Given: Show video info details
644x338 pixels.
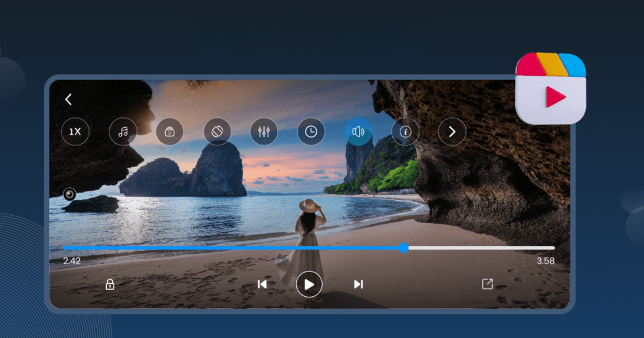Looking at the screenshot, I should pos(405,131).
